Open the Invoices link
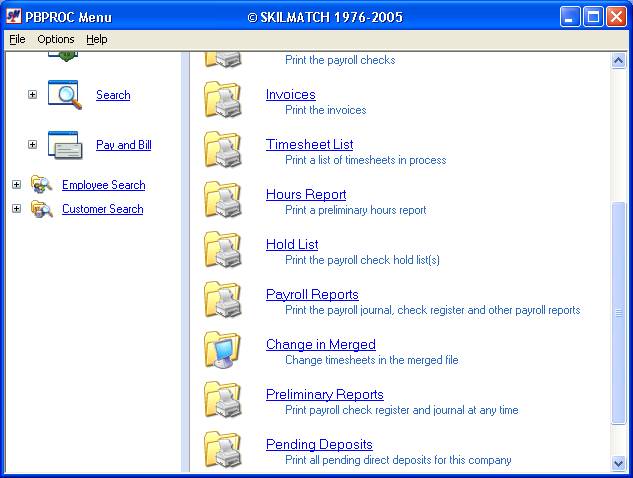633x478 pixels. tap(291, 94)
